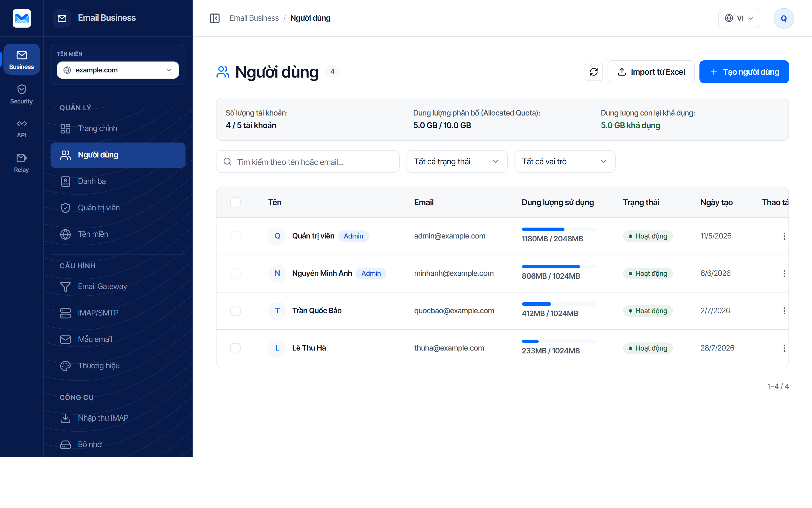Open actions menu for Lê Thu Hà
812x508 pixels.
784,348
